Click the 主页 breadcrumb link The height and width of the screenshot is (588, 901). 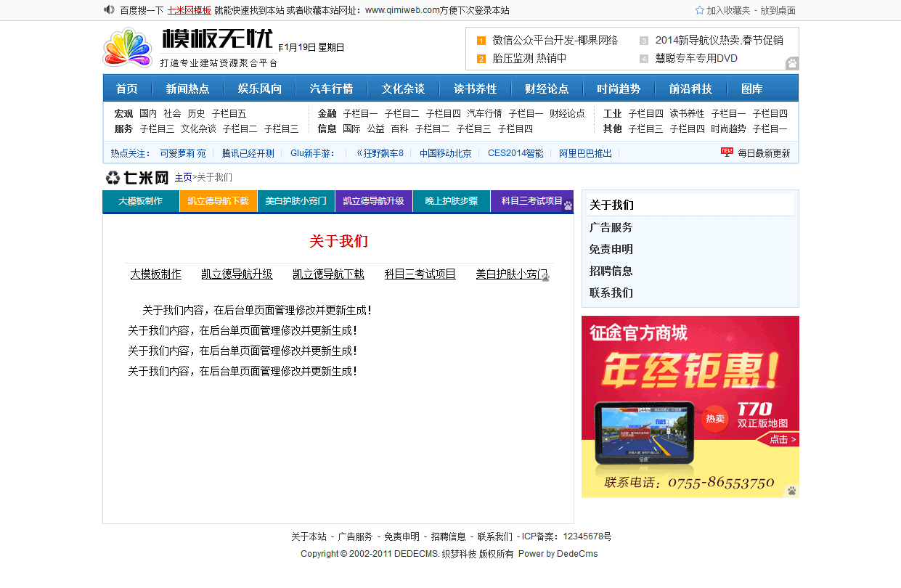tap(183, 177)
